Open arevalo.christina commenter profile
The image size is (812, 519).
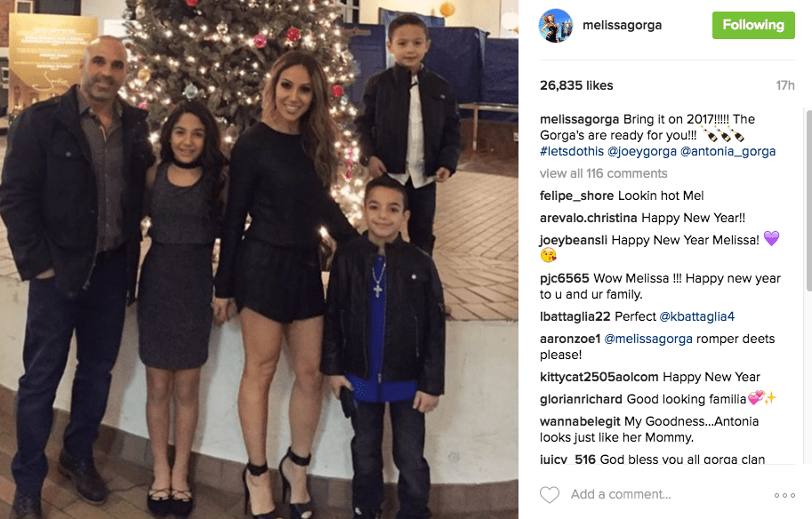(x=588, y=218)
